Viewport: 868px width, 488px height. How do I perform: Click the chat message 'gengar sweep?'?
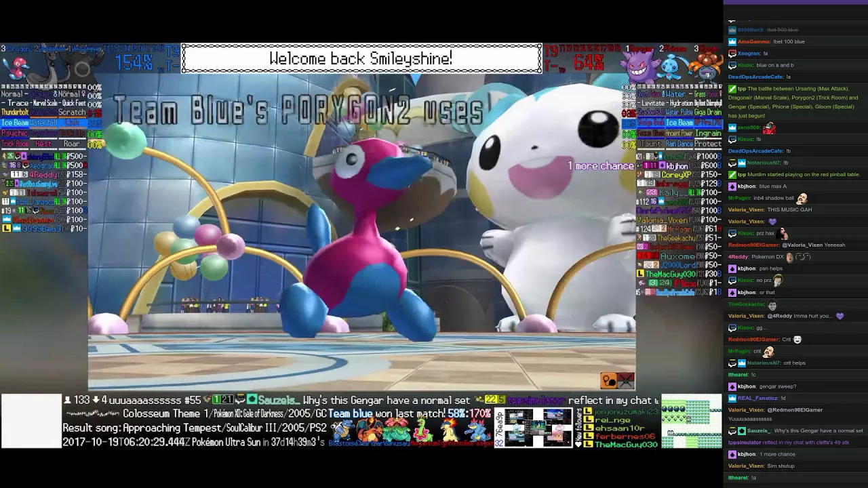click(x=778, y=386)
